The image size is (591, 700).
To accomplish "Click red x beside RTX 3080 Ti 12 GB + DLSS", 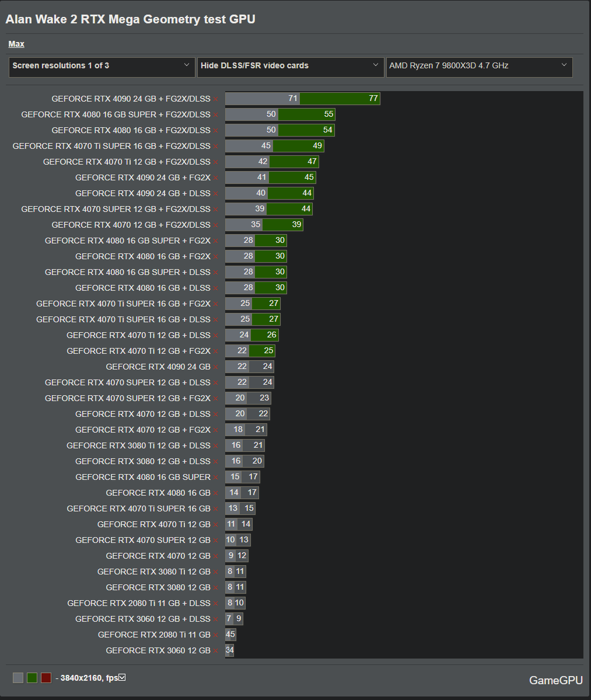I will click(x=216, y=447).
